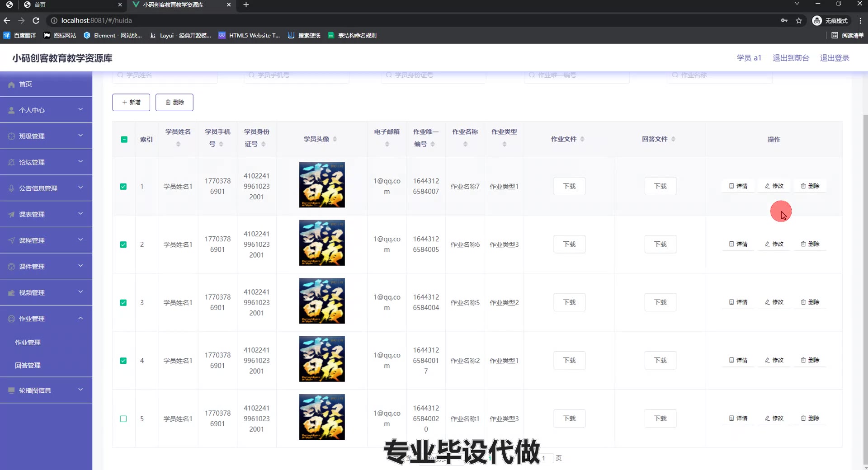Click the 学员头像 thumbnail in row 5

[322, 417]
